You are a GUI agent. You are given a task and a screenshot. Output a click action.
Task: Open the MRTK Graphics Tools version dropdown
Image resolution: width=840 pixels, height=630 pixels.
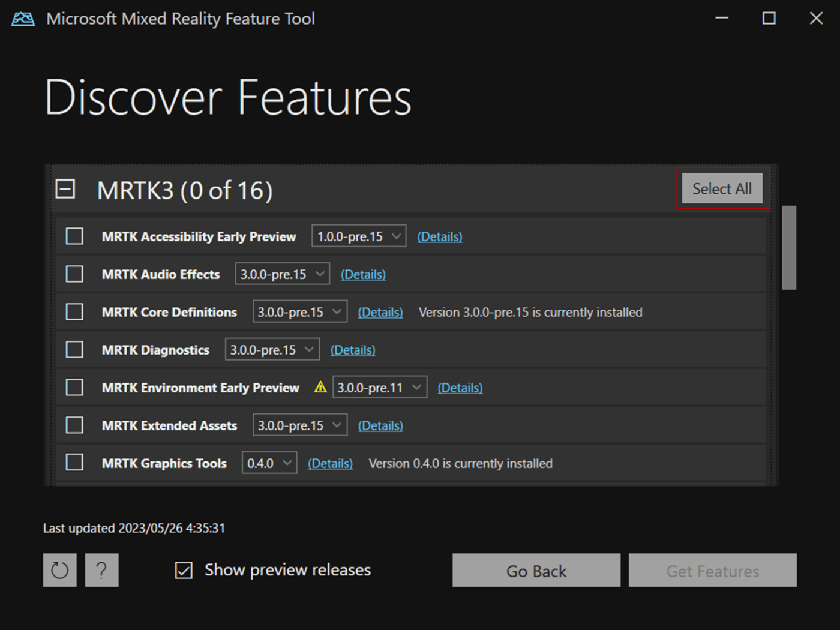click(269, 463)
